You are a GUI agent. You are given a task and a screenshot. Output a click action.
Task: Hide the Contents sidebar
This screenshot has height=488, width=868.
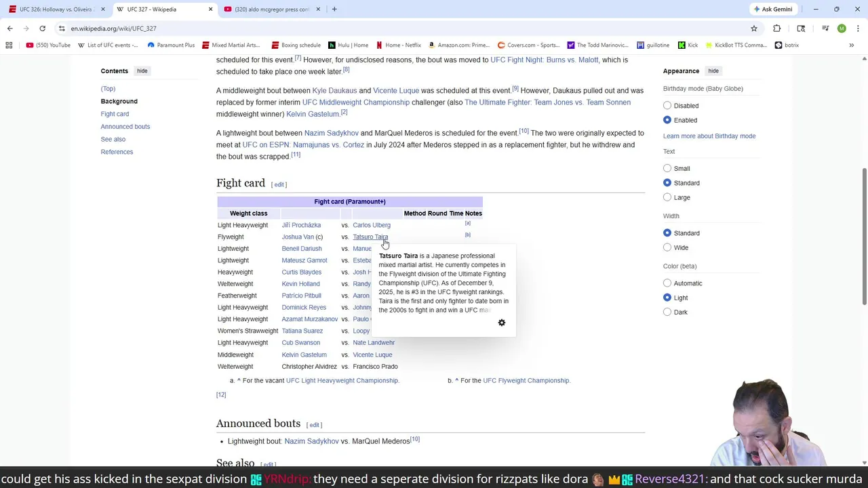point(142,71)
